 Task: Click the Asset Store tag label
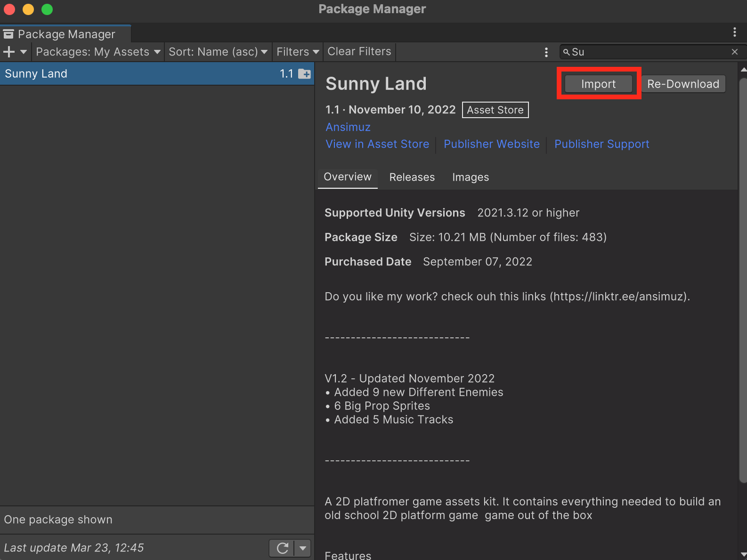coord(495,110)
